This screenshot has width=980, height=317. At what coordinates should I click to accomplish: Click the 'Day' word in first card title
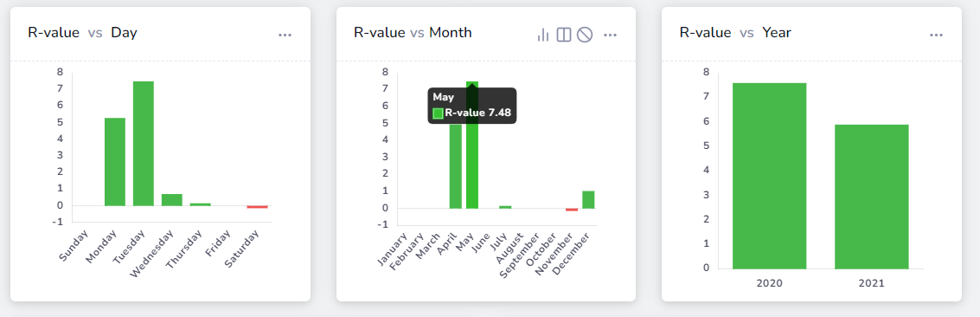point(124,33)
